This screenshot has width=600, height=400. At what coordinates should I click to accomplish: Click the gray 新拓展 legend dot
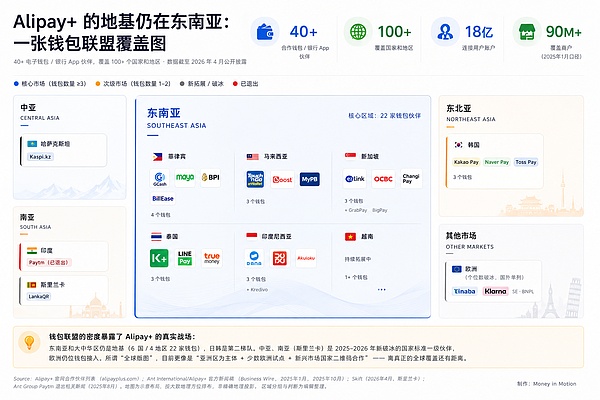(182, 83)
